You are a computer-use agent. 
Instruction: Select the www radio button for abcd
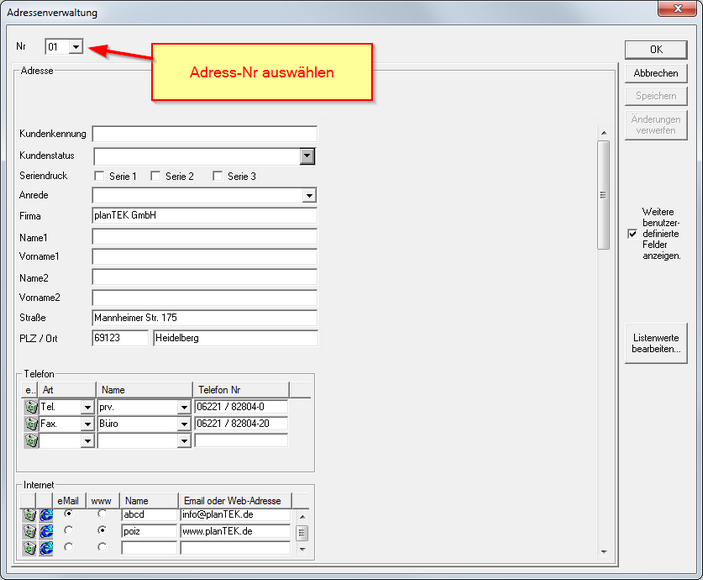pyautogui.click(x=102, y=515)
